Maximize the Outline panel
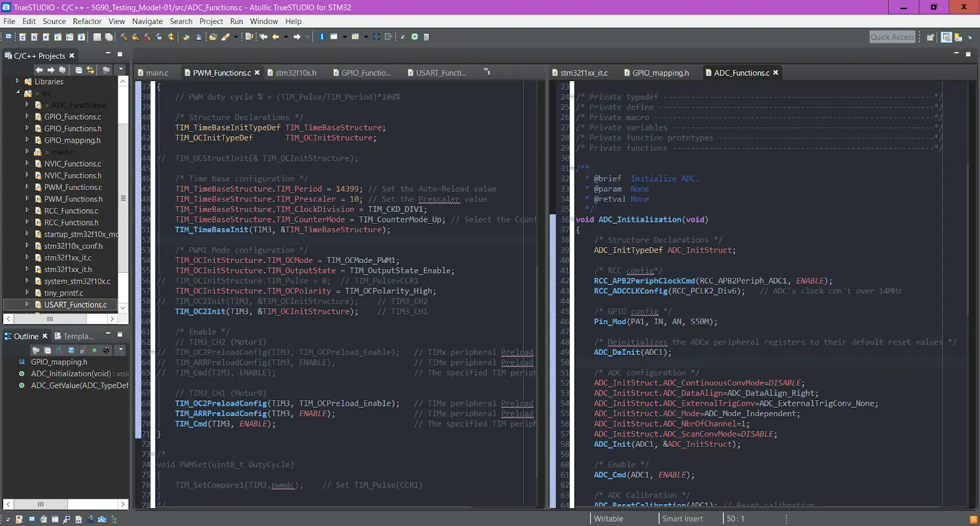The width and height of the screenshot is (980, 526). click(119, 335)
